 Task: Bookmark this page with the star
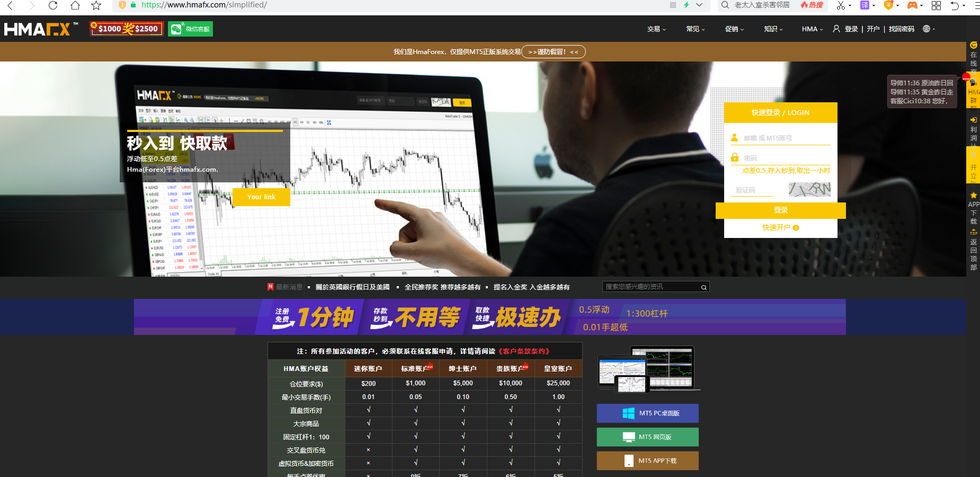pos(96,5)
